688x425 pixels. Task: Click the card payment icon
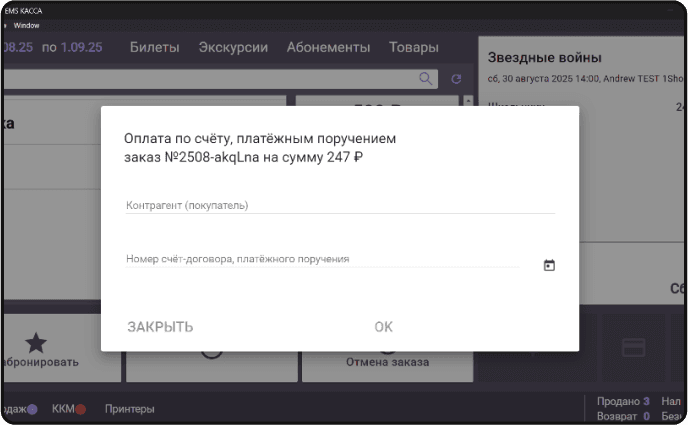click(632, 347)
